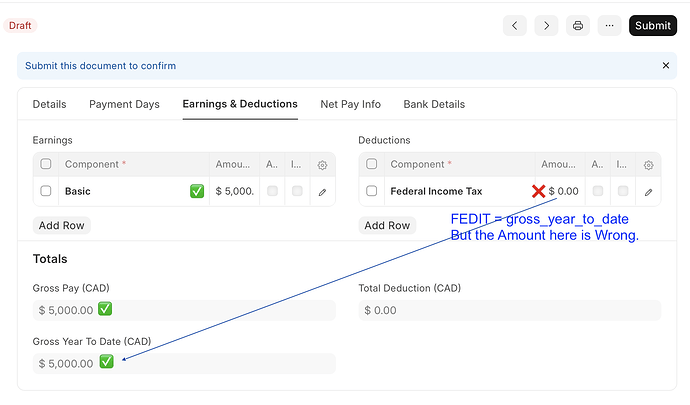Open the Net Pay Info tab
Screen dimensions: 690x405
tap(350, 104)
